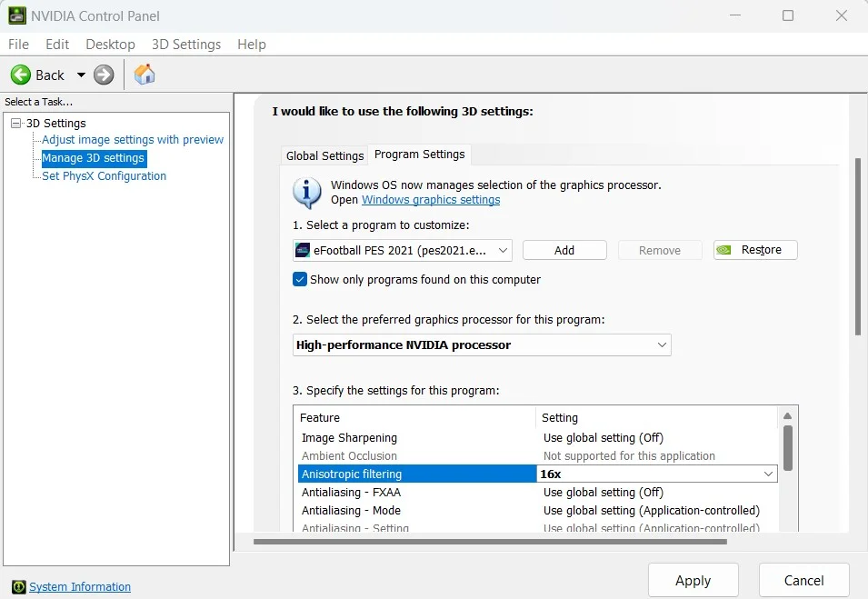This screenshot has height=599, width=868.
Task: Click the green Back arrow icon
Action: pos(21,75)
